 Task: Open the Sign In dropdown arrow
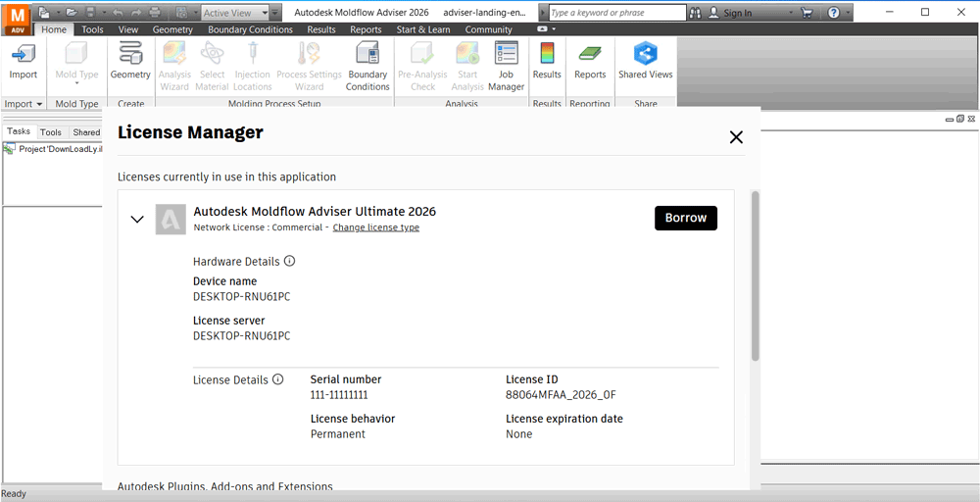(791, 13)
